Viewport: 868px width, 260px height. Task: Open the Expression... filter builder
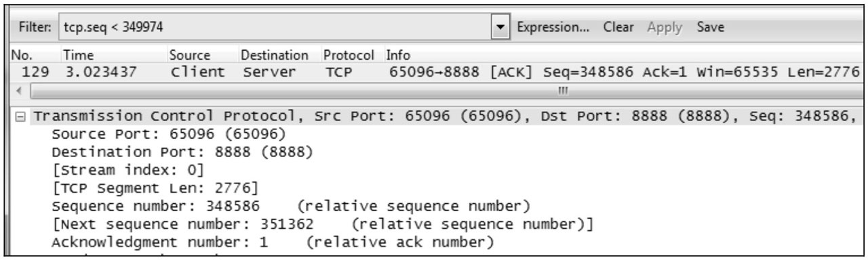pos(550,28)
